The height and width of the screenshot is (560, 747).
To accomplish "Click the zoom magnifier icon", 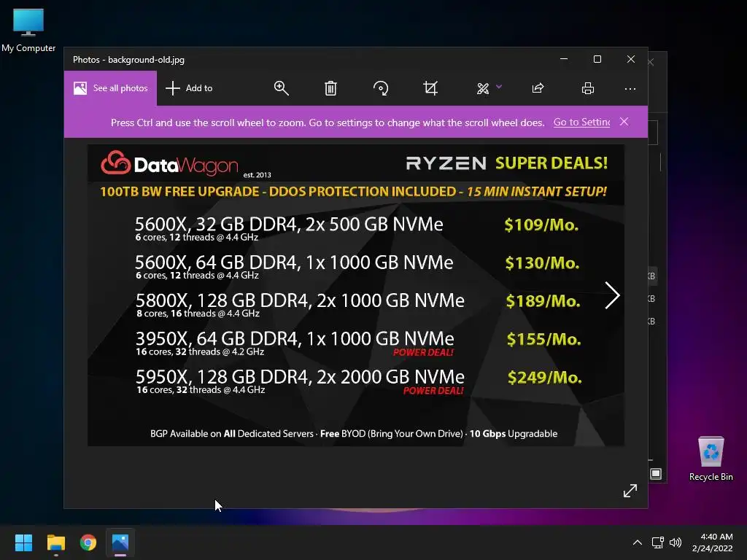I will (x=281, y=88).
